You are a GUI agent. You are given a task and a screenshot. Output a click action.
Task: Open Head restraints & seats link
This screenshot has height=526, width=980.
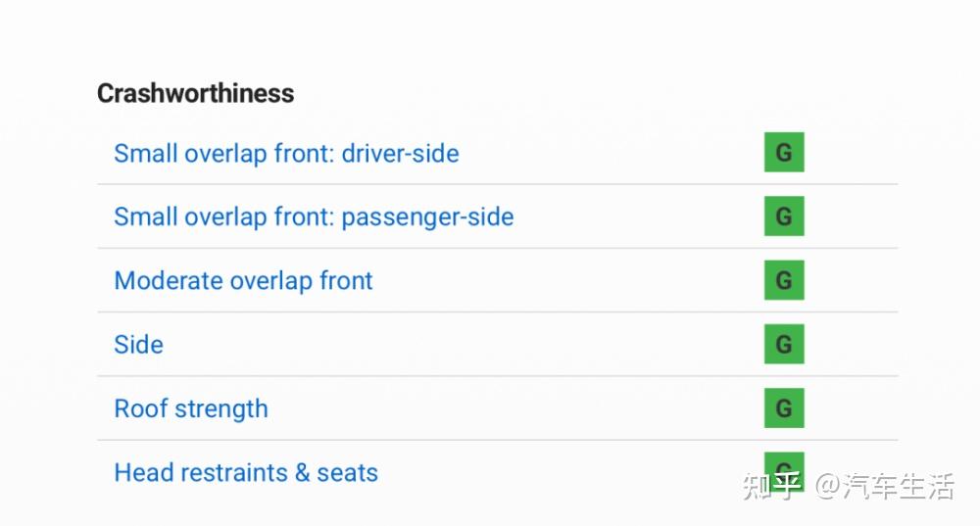pyautogui.click(x=246, y=473)
